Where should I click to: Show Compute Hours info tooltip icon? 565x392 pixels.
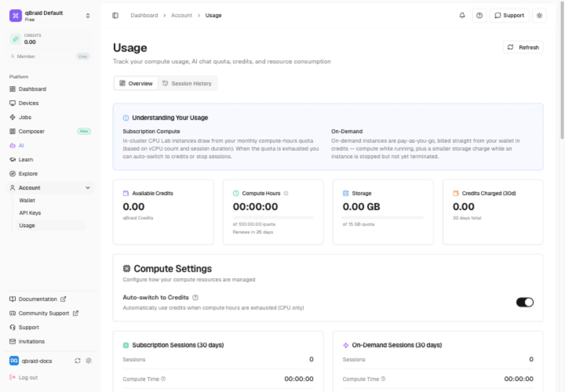[x=286, y=193]
